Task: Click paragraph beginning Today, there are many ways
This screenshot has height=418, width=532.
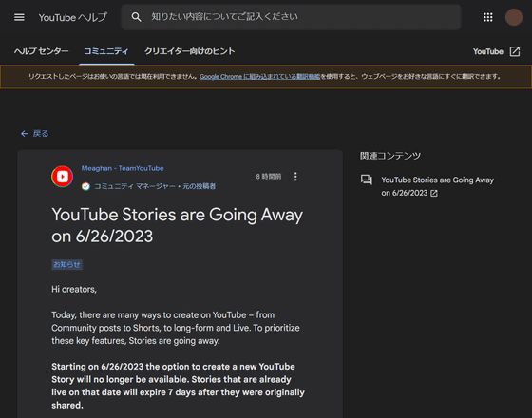Action: pos(176,328)
